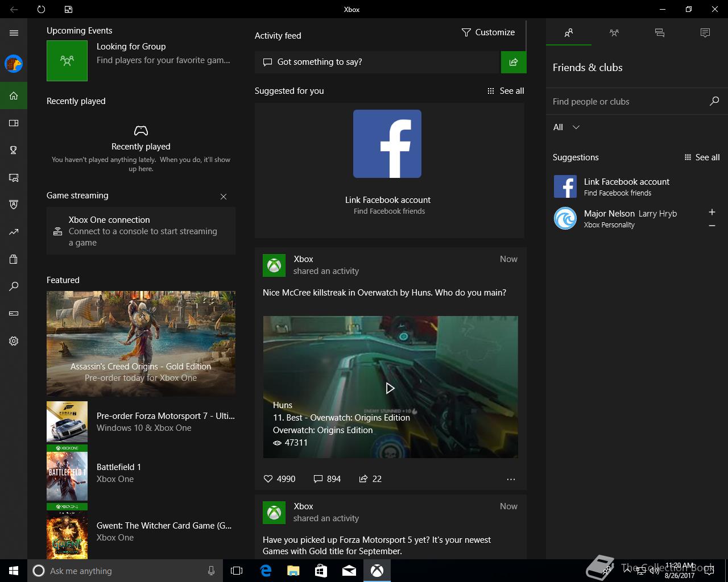Go back using title bar arrow
The width and height of the screenshot is (728, 582).
pyautogui.click(x=14, y=9)
